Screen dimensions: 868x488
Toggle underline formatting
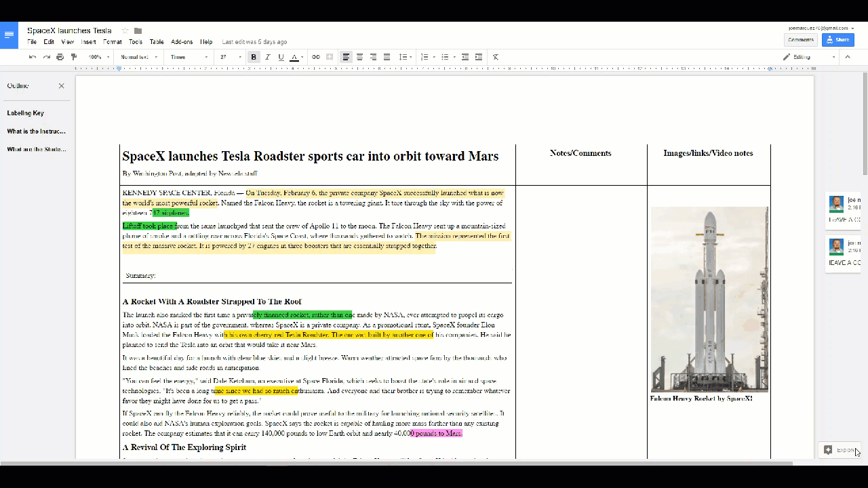281,57
